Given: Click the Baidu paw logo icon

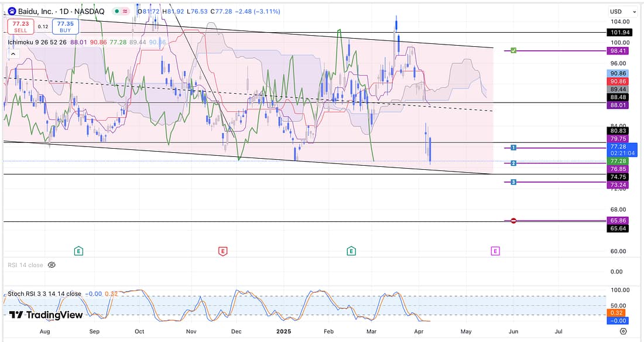Looking at the screenshot, I should pos(12,11).
